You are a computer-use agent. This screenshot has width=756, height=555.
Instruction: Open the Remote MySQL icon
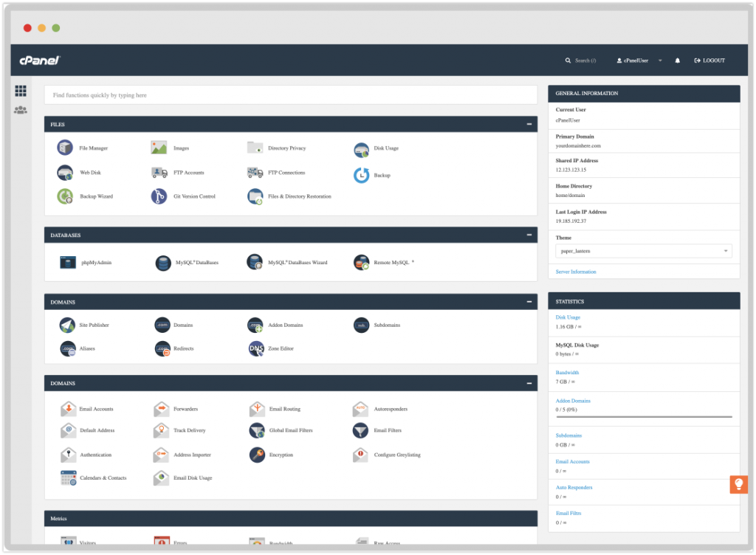361,262
